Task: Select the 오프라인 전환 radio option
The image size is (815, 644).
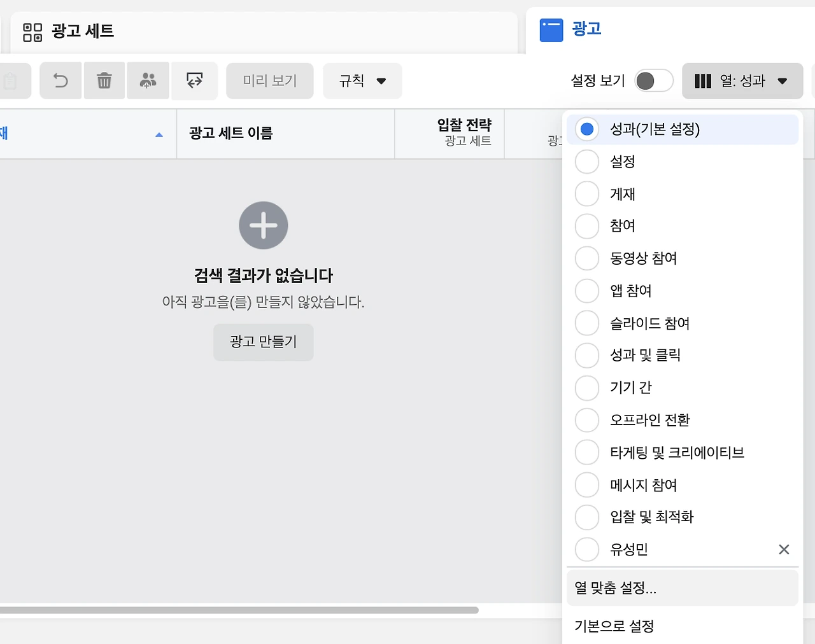Action: click(x=587, y=420)
